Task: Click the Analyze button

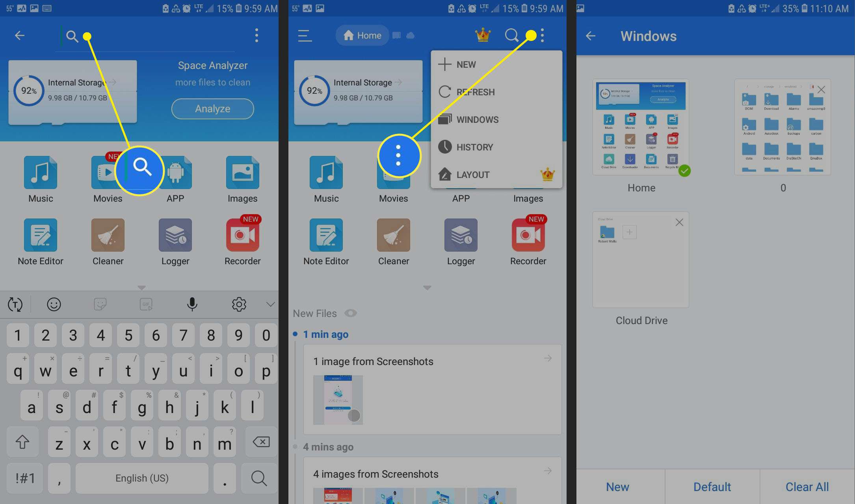Action: [212, 109]
